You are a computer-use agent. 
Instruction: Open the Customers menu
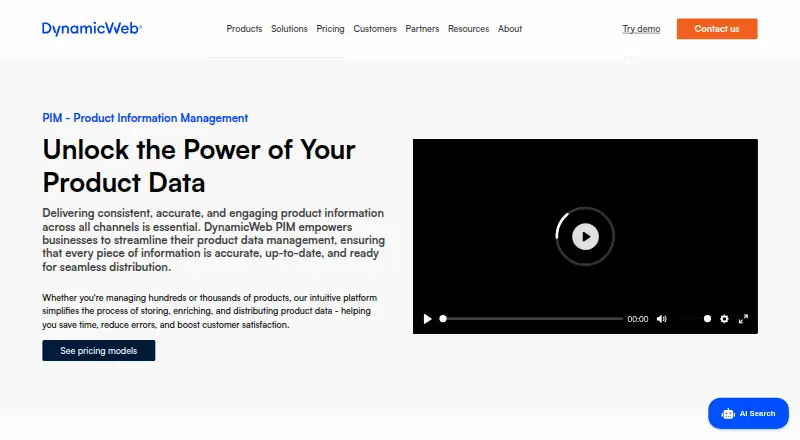click(x=374, y=29)
